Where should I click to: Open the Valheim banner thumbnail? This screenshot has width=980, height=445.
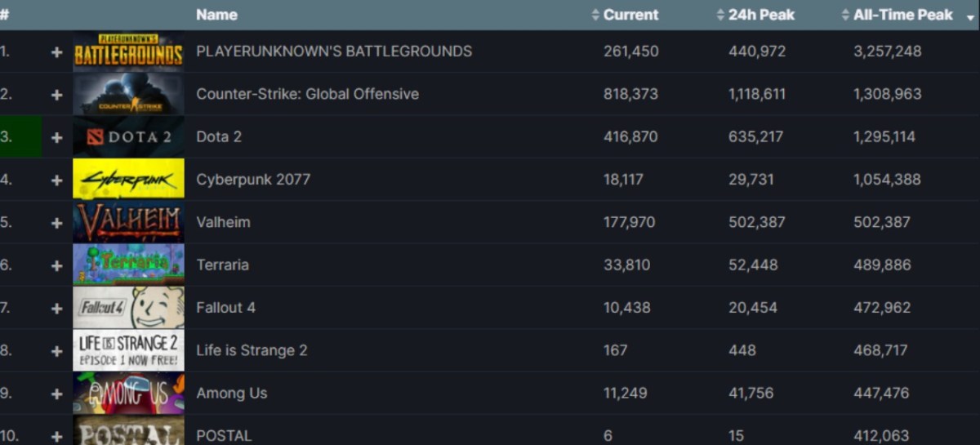(x=128, y=223)
